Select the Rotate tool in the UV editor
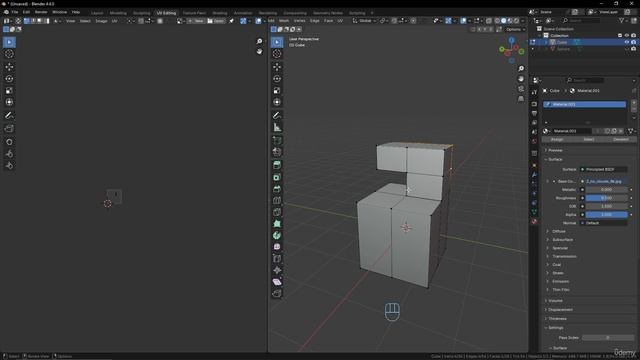The image size is (640, 360). tap(9, 79)
